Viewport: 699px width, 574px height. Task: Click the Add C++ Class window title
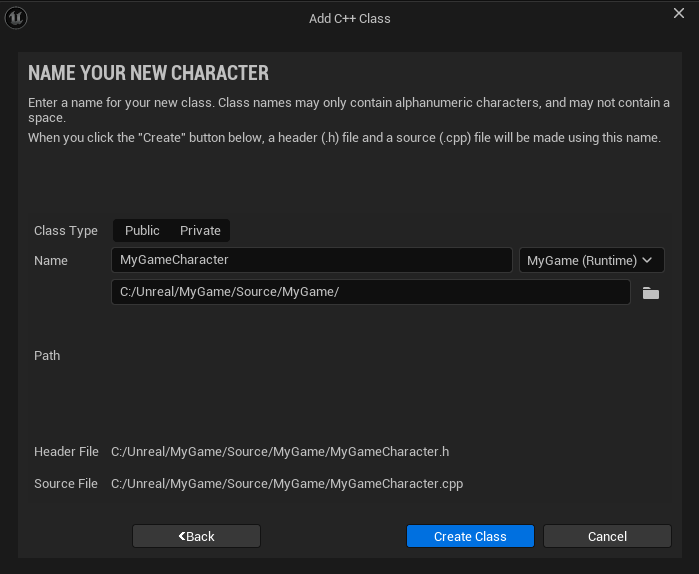pyautogui.click(x=349, y=18)
